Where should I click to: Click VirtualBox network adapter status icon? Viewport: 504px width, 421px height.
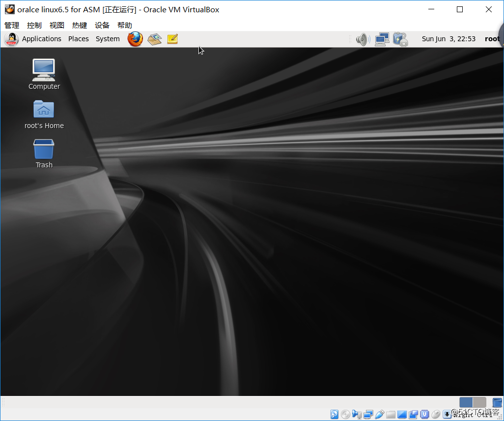tap(368, 414)
